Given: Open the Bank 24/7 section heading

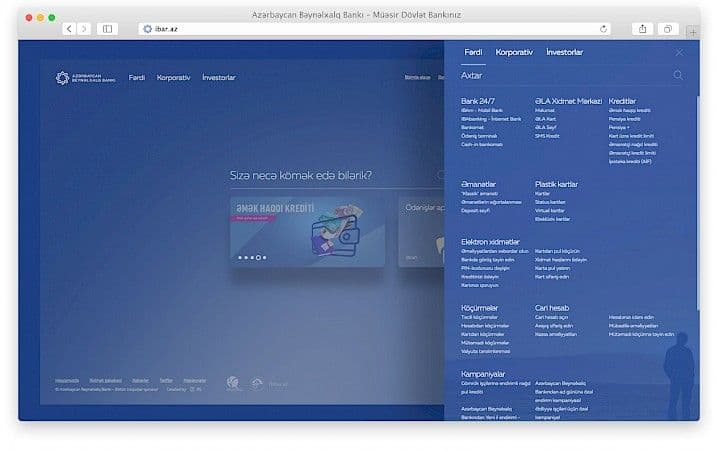Looking at the screenshot, I should click(x=478, y=101).
